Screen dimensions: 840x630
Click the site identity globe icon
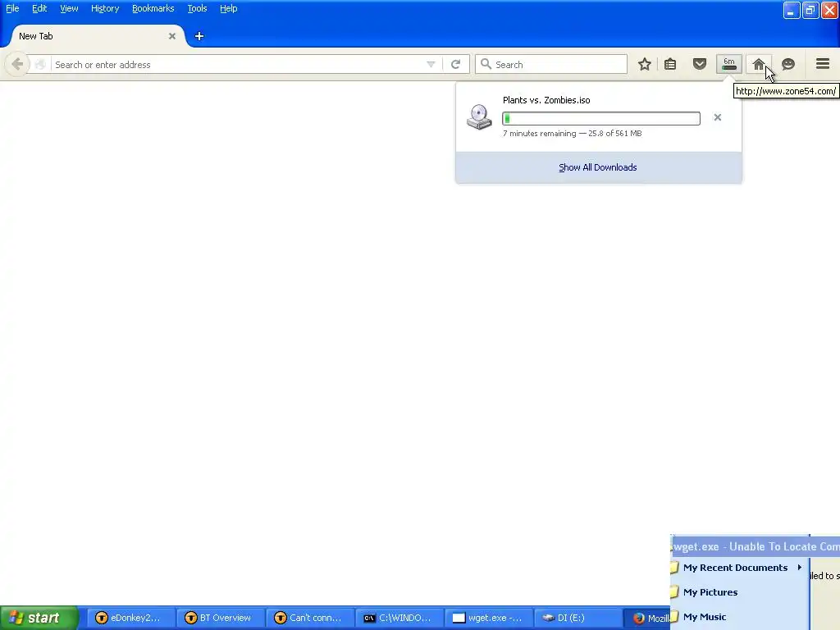pos(40,64)
